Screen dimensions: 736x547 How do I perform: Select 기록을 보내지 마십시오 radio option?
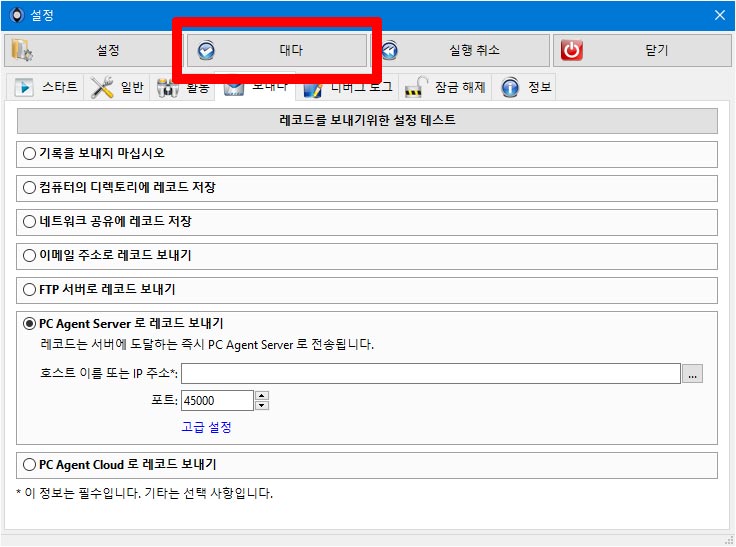click(29, 154)
